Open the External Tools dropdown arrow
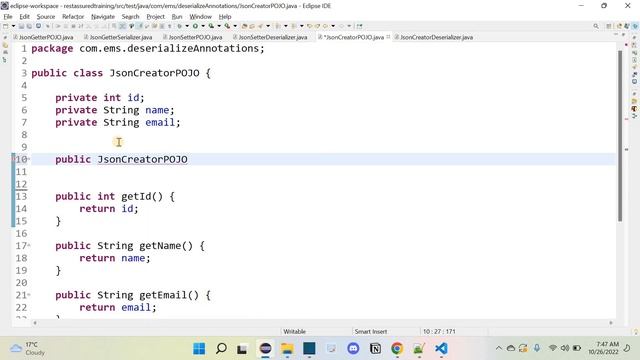Image resolution: width=640 pixels, height=360 pixels. pyautogui.click(x=235, y=26)
